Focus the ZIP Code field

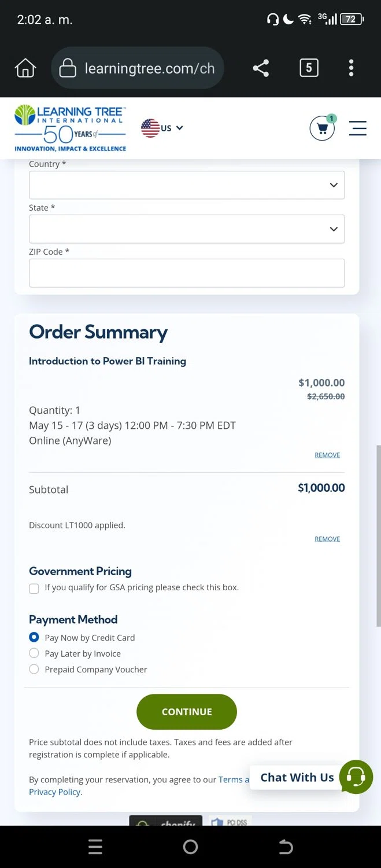[187, 273]
